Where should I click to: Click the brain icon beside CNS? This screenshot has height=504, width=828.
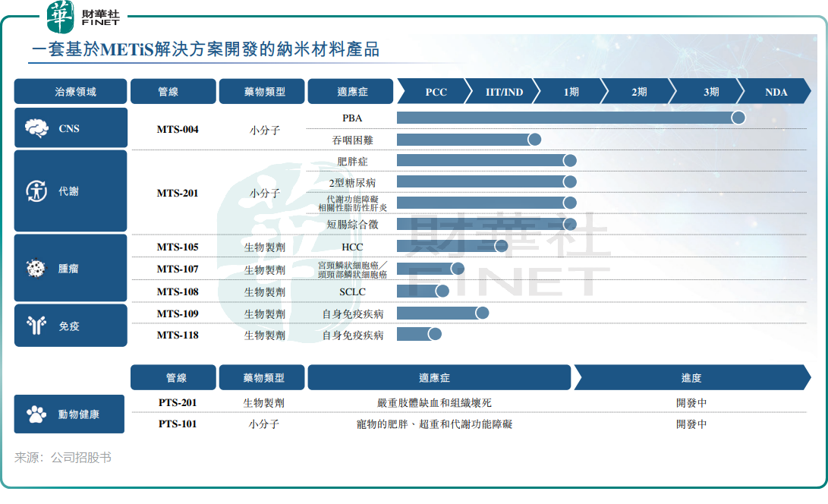tap(36, 128)
